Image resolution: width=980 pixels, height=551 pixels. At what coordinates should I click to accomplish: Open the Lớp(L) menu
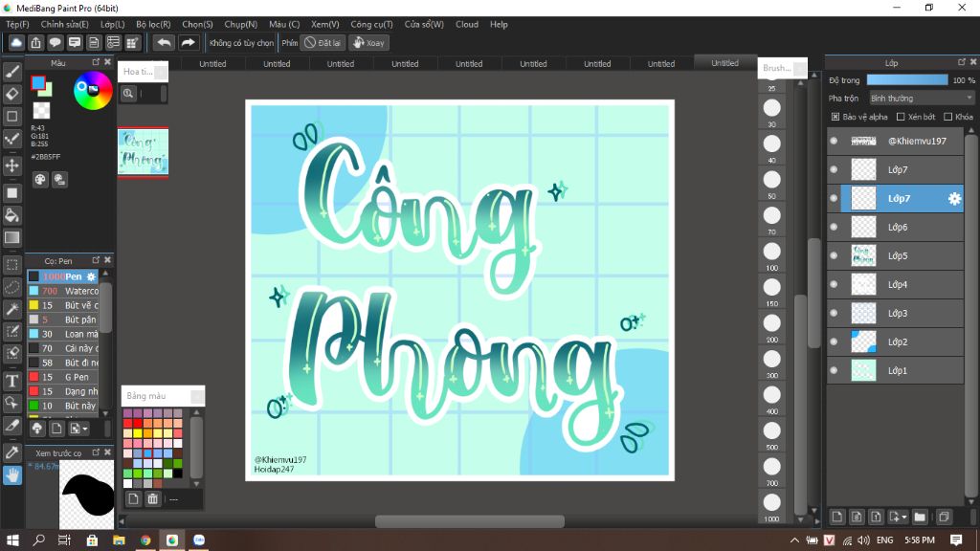113,24
